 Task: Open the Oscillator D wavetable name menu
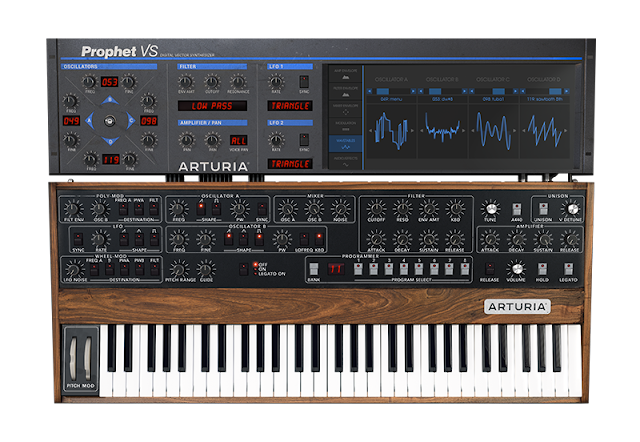(x=544, y=99)
